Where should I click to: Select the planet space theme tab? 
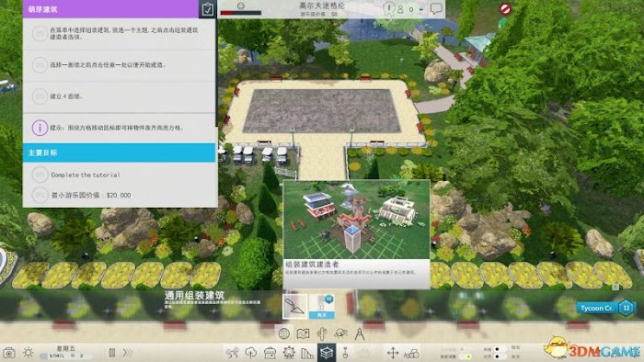pyautogui.click(x=340, y=334)
